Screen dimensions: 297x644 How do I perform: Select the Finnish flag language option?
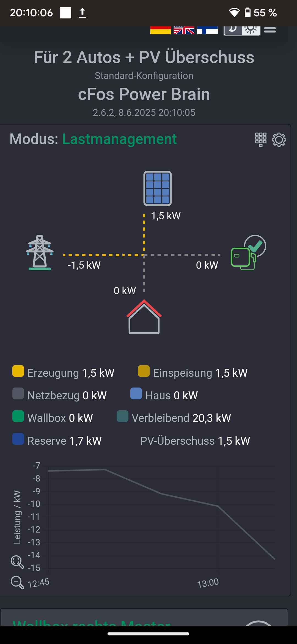pos(207,30)
